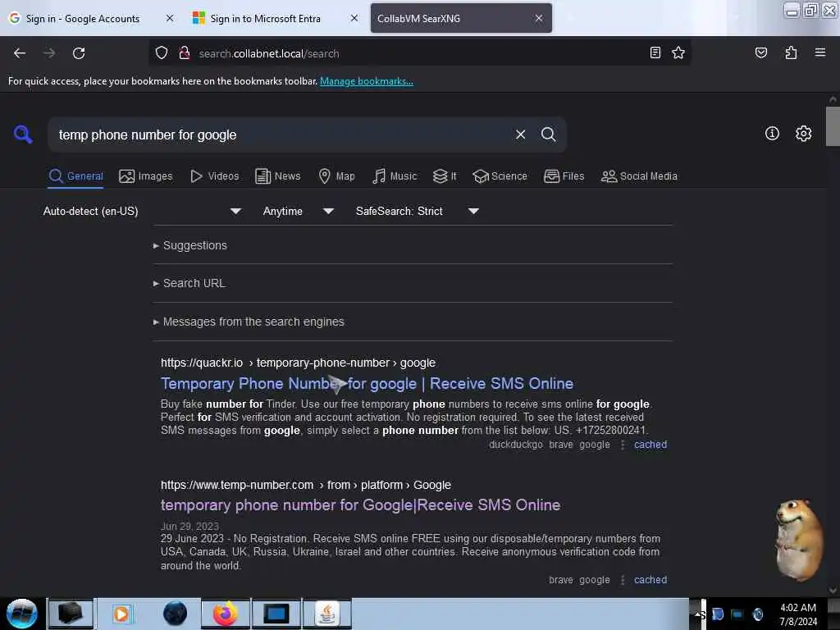Select the General search category
Viewport: 840px width, 630px height.
(x=76, y=176)
